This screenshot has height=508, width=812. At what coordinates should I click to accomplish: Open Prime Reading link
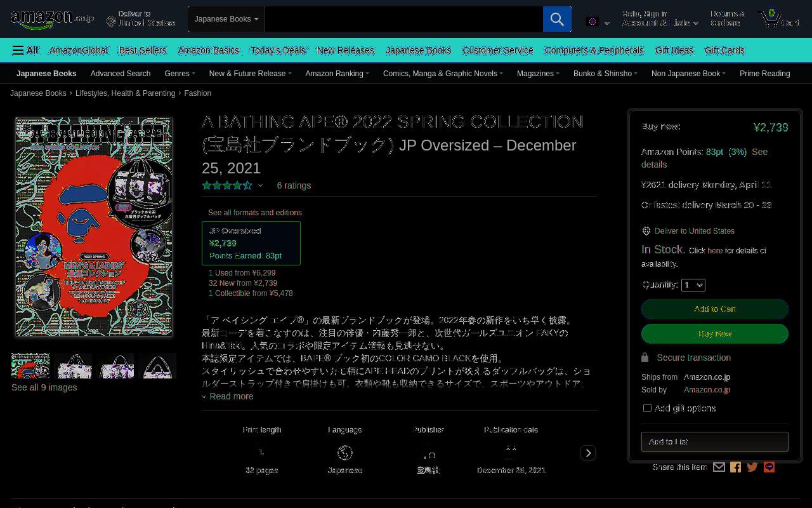pos(764,74)
